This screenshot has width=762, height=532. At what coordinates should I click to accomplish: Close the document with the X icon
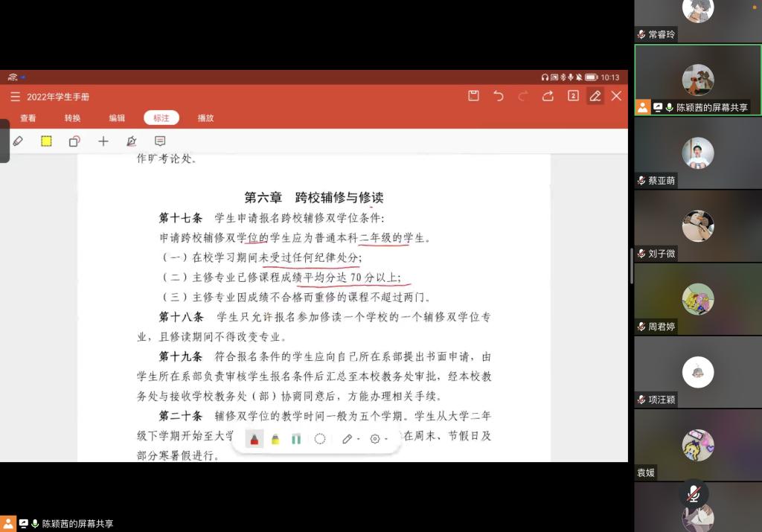[x=616, y=96]
